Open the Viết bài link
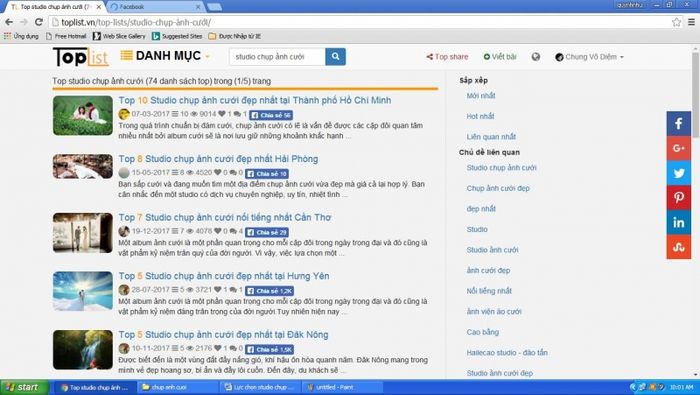Viewport: 700px width, 395px height. pos(500,57)
